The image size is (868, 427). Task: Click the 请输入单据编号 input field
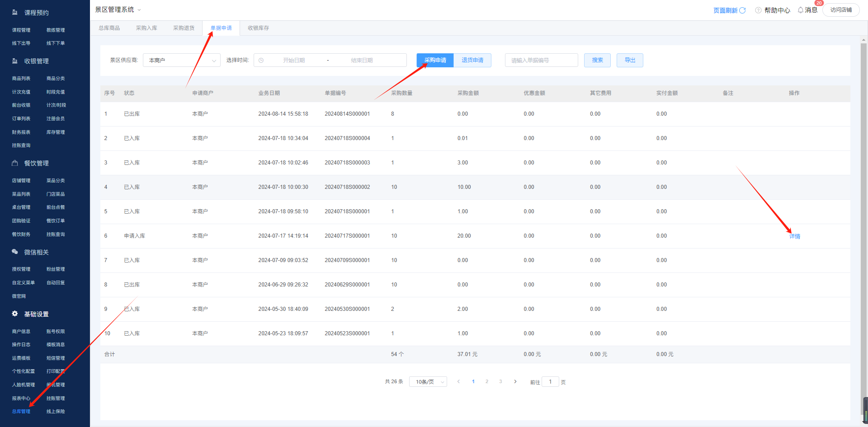(x=541, y=60)
